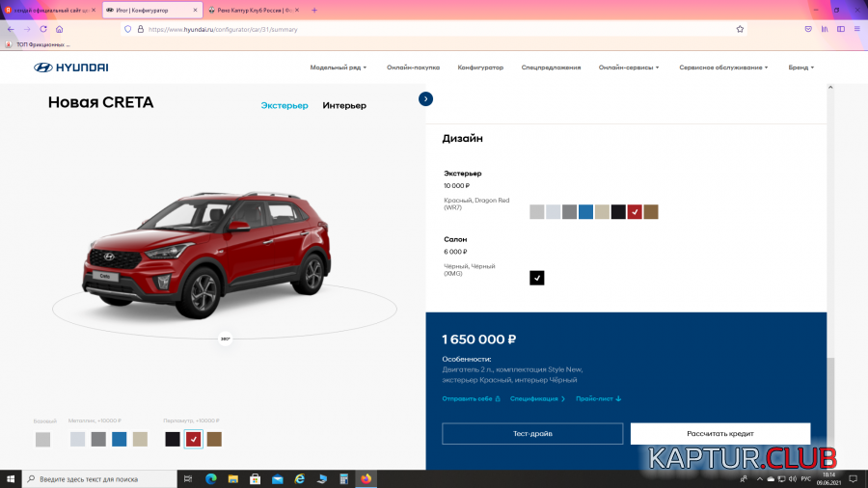Choose the blue exterior swatch in Дизайн panel

coord(585,212)
